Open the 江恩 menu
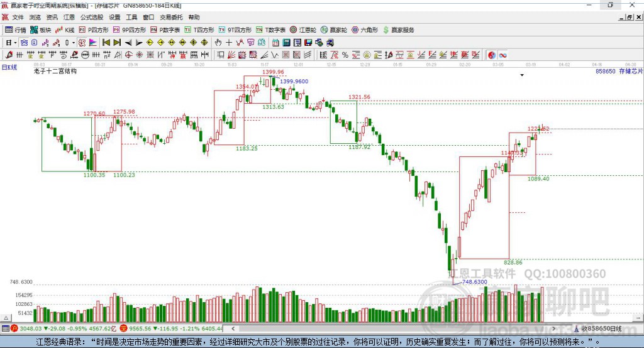Image resolution: width=644 pixels, height=348 pixels. click(x=69, y=17)
